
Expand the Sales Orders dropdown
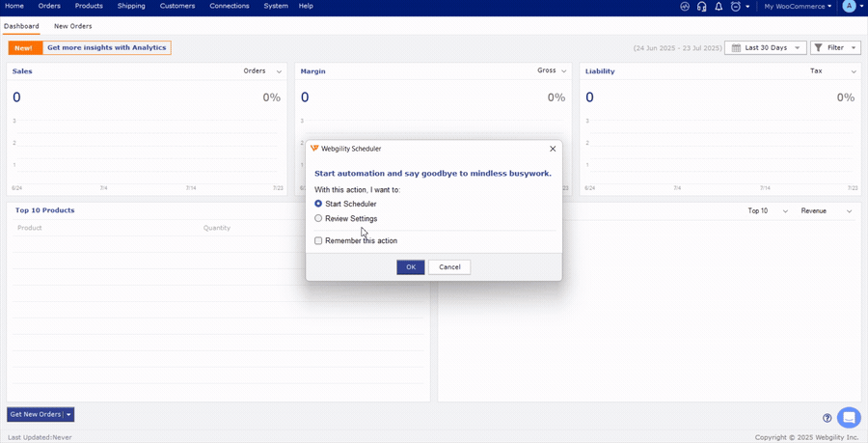point(263,70)
